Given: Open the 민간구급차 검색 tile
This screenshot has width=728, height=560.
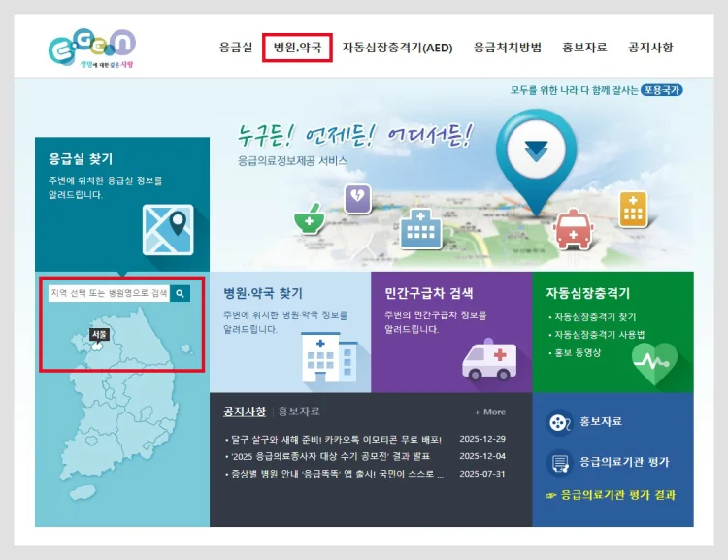Looking at the screenshot, I should [451, 332].
